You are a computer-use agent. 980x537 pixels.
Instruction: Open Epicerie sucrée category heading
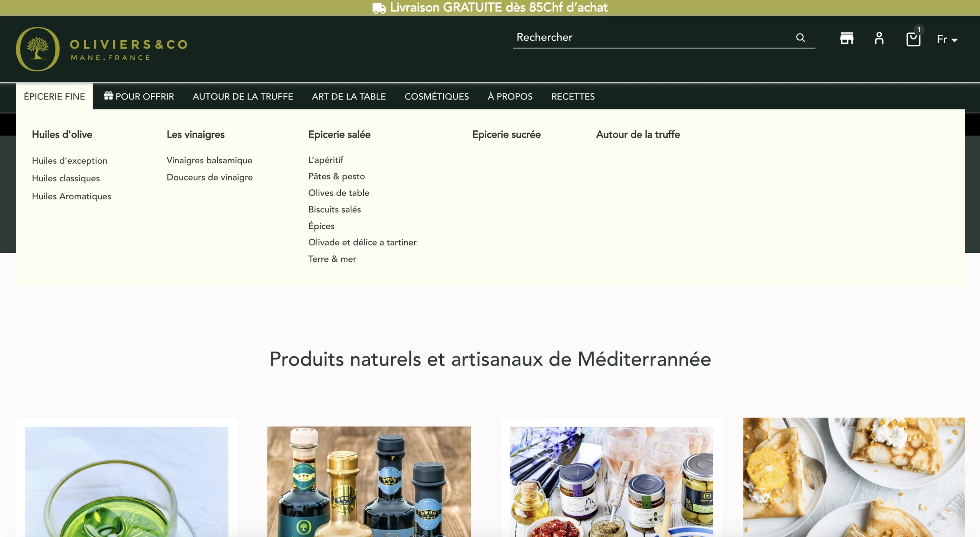(506, 134)
